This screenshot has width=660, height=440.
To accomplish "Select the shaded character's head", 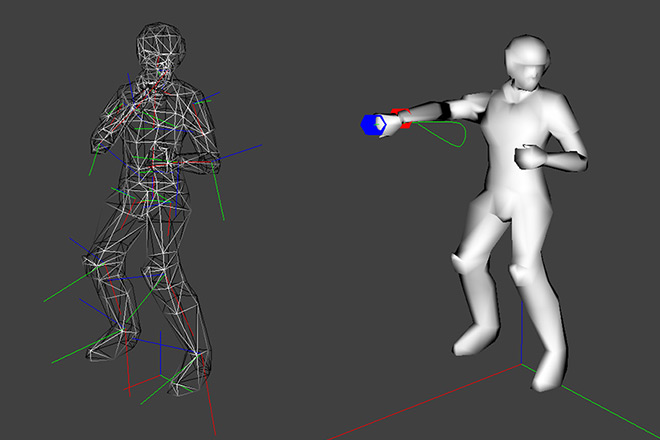I will pos(527,63).
